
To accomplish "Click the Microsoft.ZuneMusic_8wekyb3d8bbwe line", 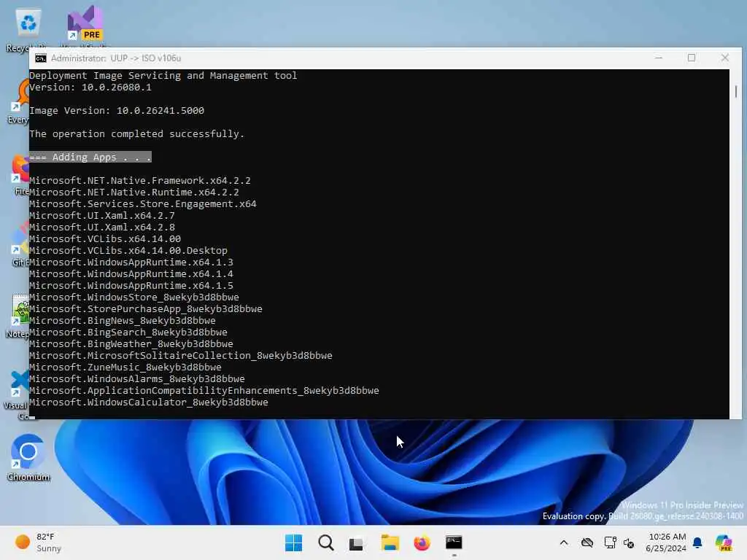I will point(125,367).
